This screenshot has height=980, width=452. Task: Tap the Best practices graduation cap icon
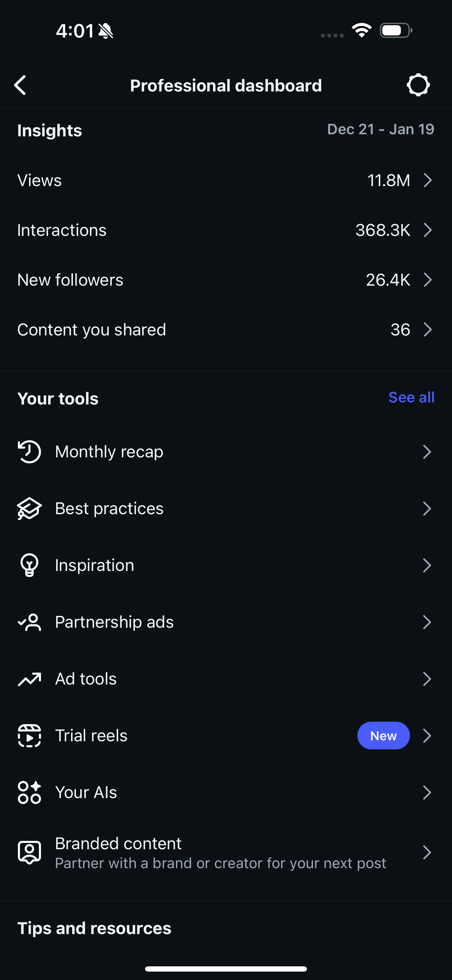pyautogui.click(x=29, y=509)
